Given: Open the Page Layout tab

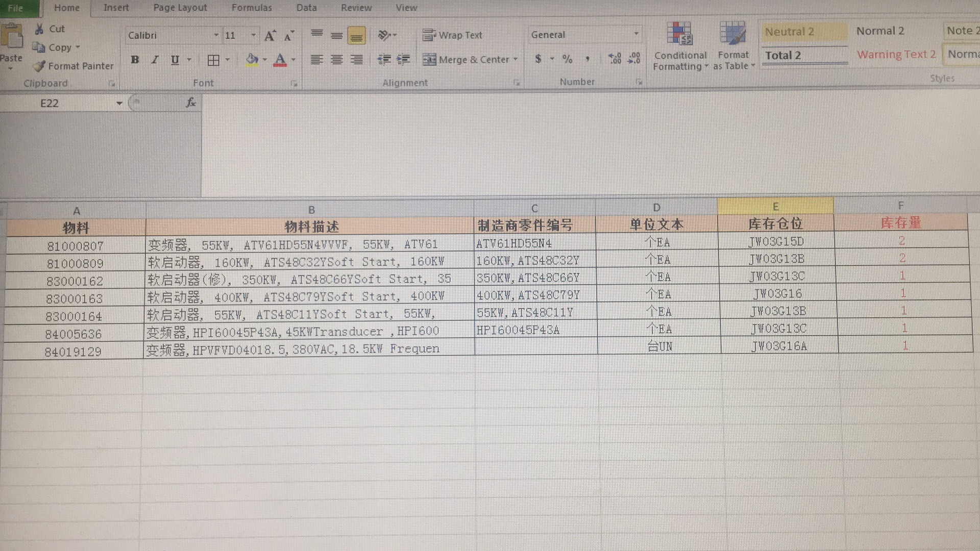Looking at the screenshot, I should click(x=180, y=8).
